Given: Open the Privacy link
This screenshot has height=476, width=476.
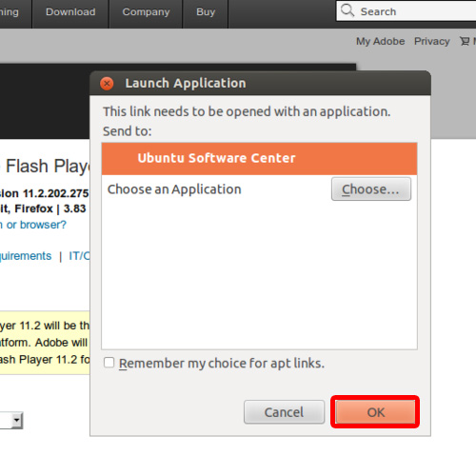Looking at the screenshot, I should click(431, 41).
